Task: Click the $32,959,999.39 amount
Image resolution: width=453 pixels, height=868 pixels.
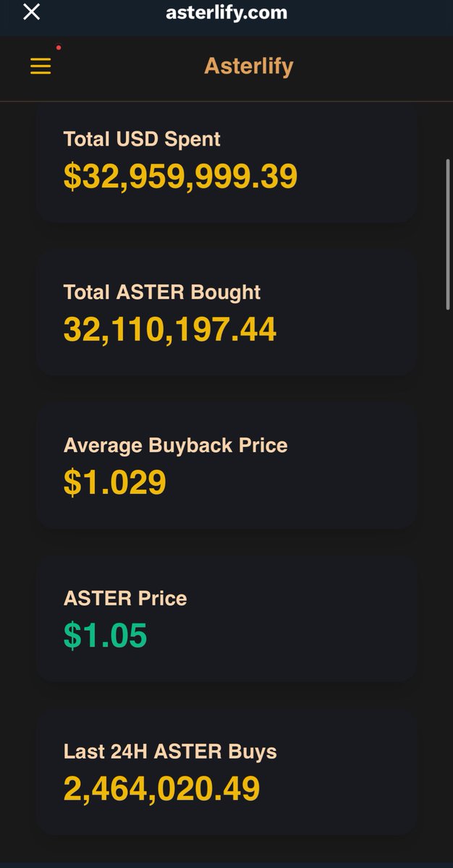Action: [180, 176]
